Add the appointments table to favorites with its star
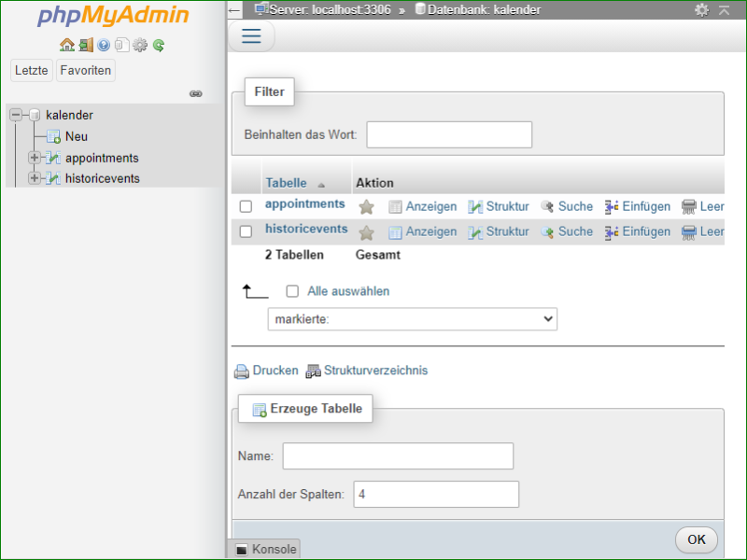This screenshot has height=560, width=747. (367, 206)
